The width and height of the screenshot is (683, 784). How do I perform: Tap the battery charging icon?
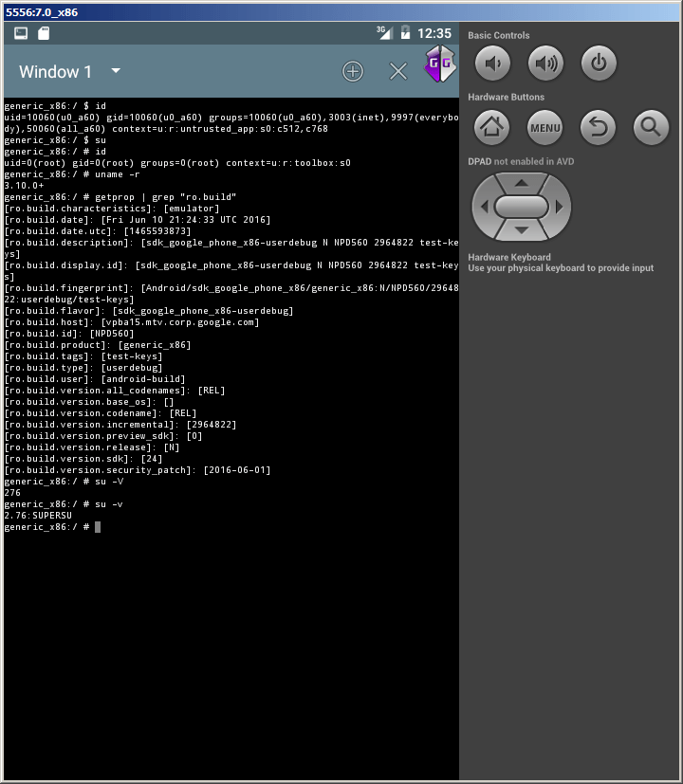tap(405, 32)
